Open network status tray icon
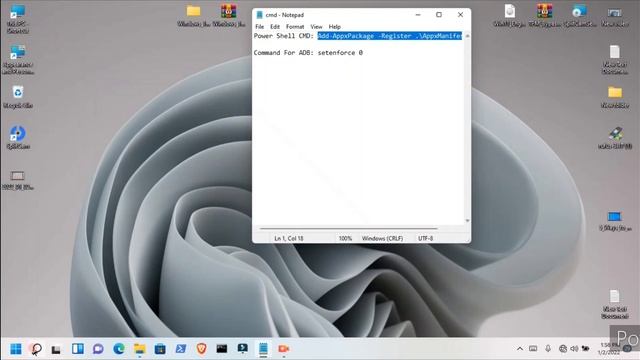This screenshot has width=640, height=360. [563, 349]
